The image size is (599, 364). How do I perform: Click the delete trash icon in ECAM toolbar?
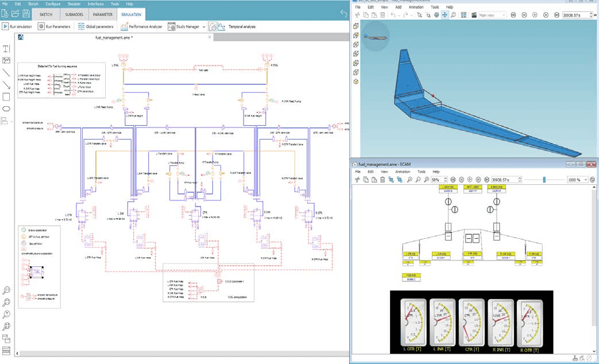(x=382, y=180)
